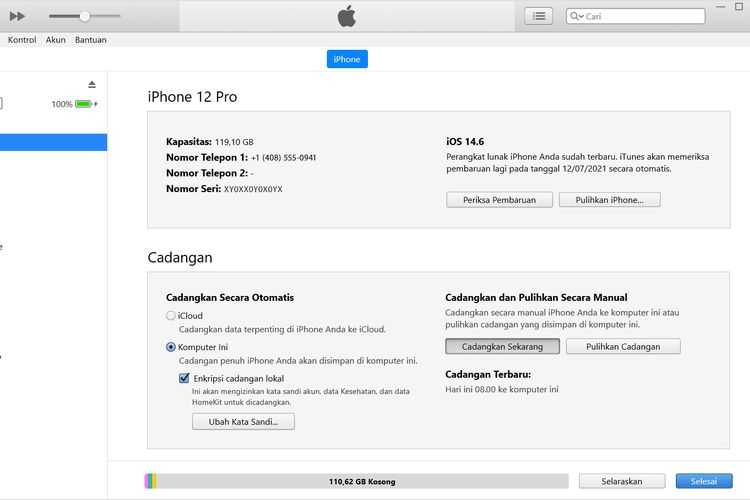Click the phone number +1 (408) 555-0941

[283, 157]
